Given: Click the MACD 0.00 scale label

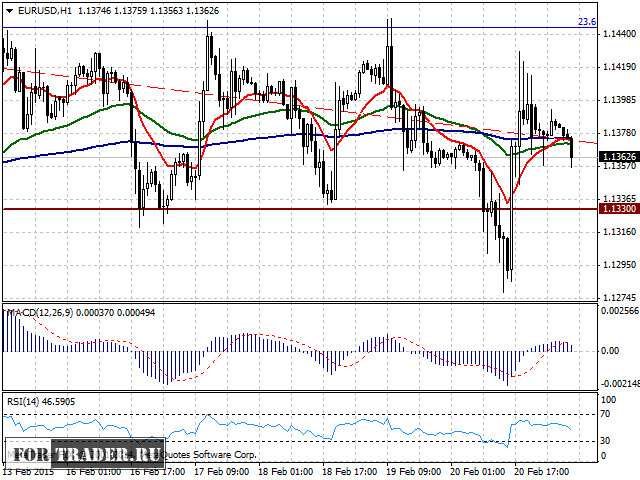Looking at the screenshot, I should (x=610, y=351).
